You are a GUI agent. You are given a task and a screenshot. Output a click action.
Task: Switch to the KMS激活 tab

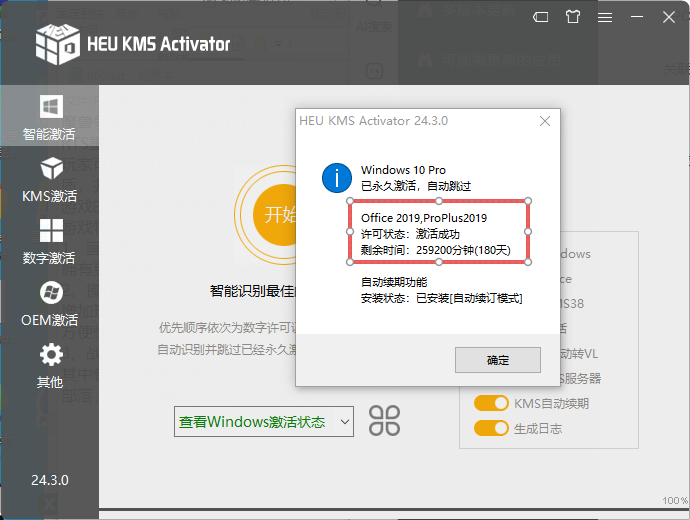pos(49,179)
